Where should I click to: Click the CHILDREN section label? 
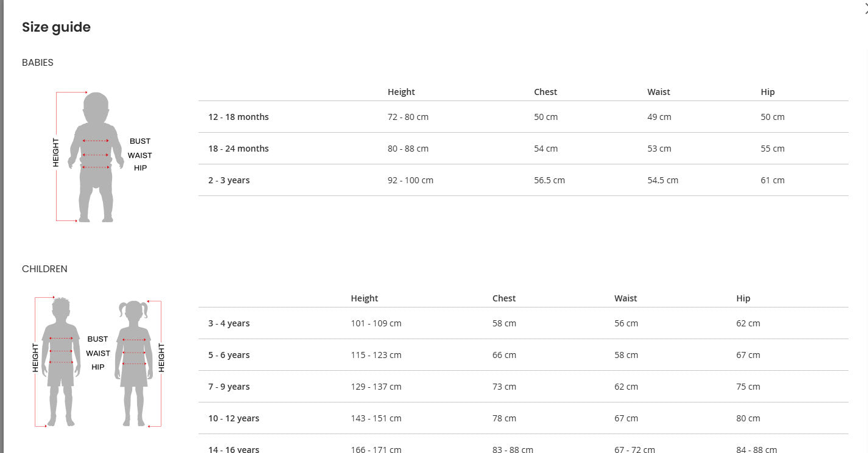pyautogui.click(x=44, y=269)
